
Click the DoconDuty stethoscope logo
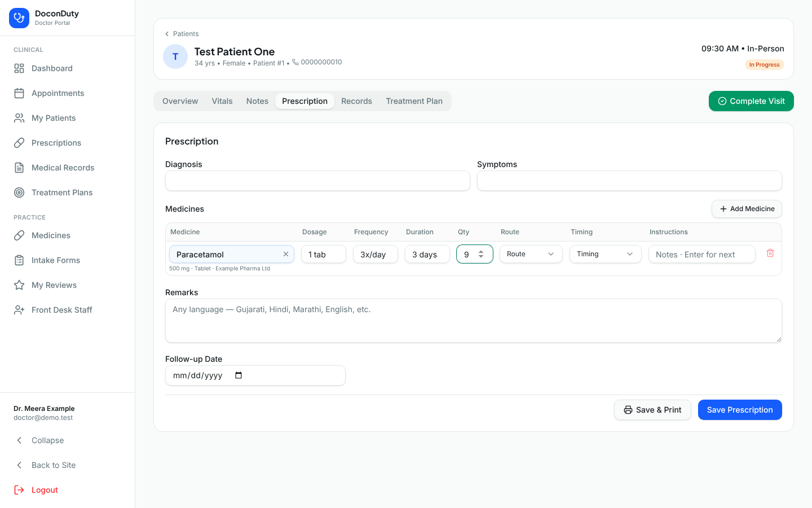pyautogui.click(x=19, y=18)
